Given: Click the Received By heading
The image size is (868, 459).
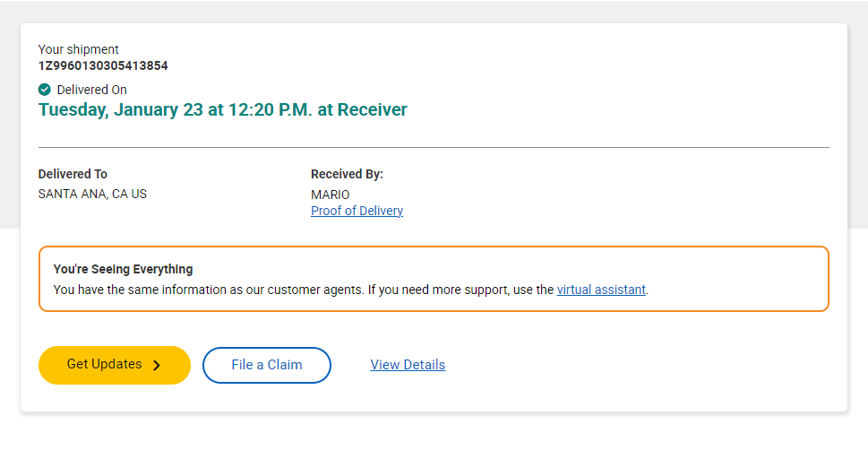Looking at the screenshot, I should click(347, 174).
